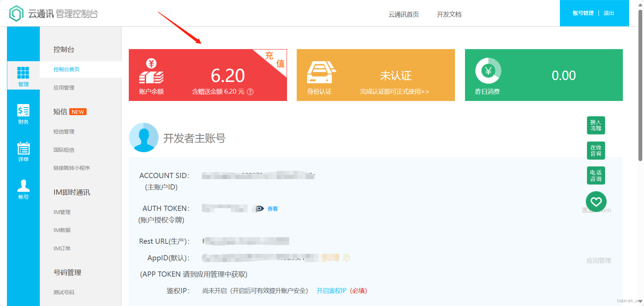Open the 详单 calendar icon

point(23,148)
